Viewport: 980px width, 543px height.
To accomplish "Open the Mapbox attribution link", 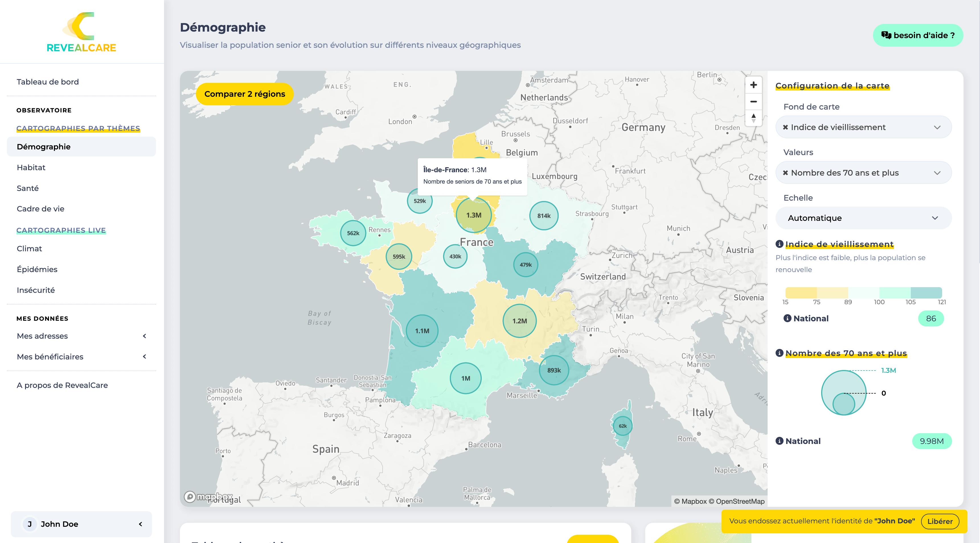I will point(690,501).
